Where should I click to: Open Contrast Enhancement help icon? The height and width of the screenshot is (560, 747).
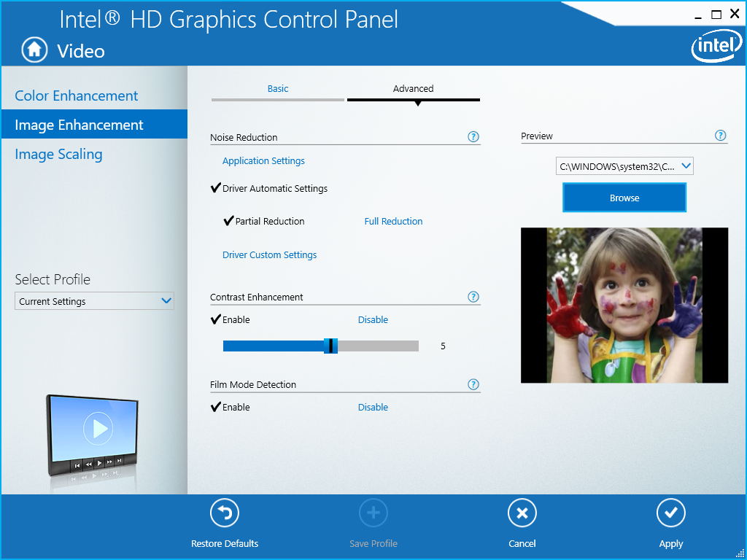pyautogui.click(x=473, y=297)
